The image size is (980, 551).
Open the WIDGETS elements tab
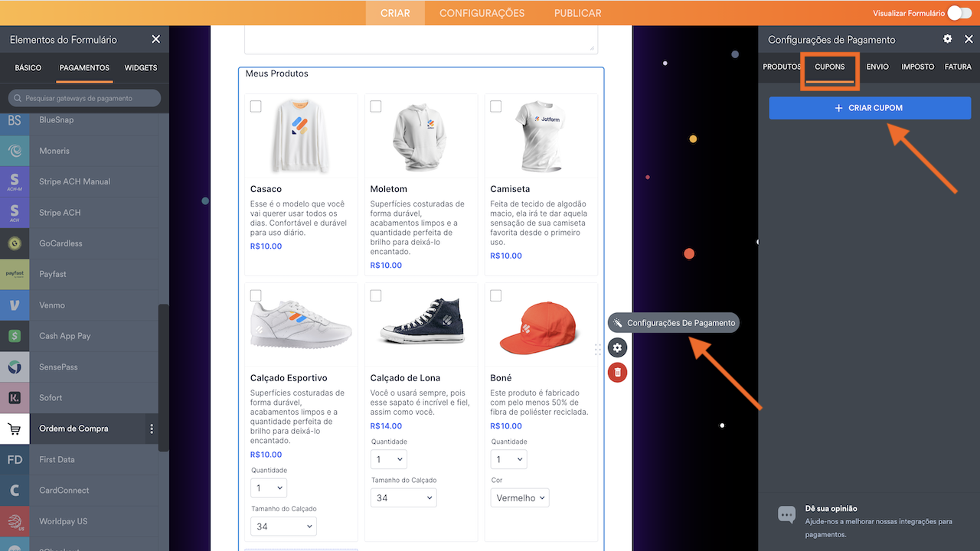click(x=141, y=67)
